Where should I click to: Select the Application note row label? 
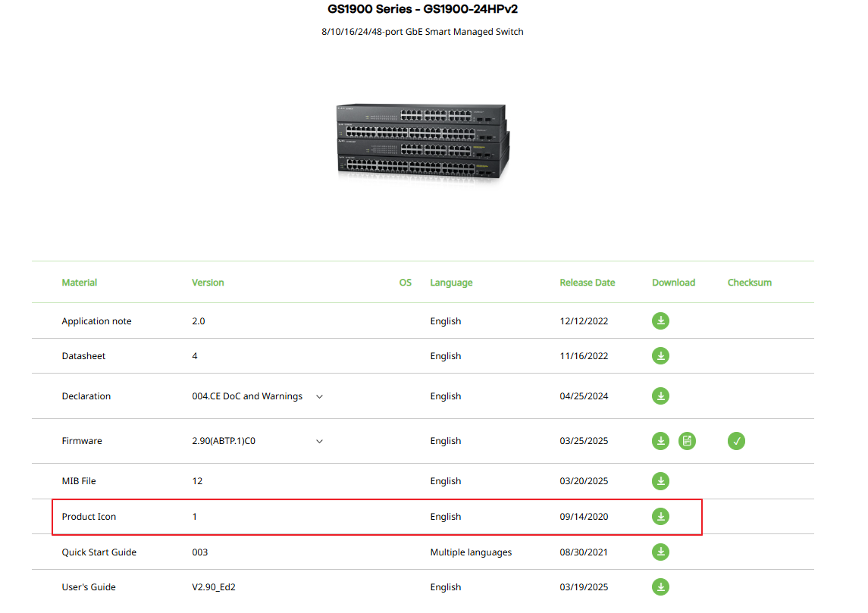pos(96,321)
